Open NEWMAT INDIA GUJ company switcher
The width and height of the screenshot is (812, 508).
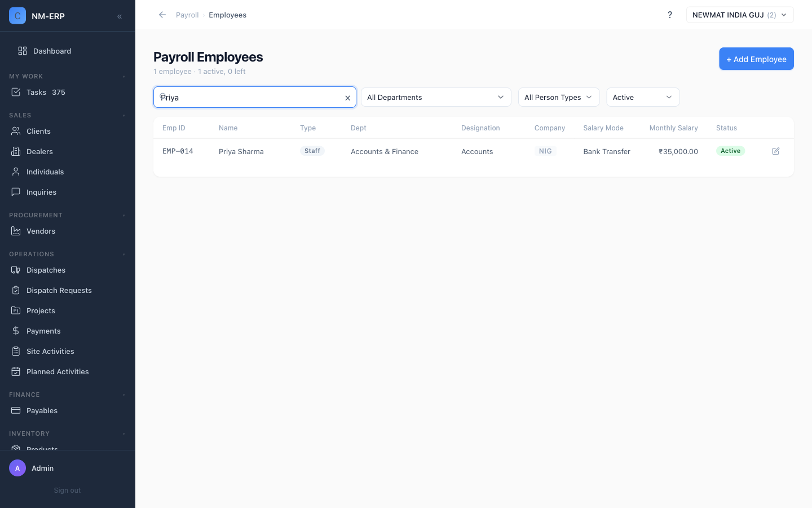[740, 15]
